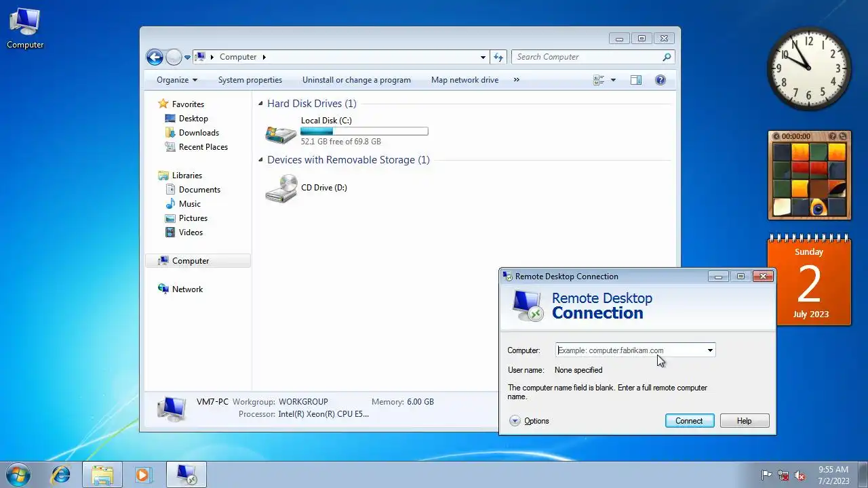Click the Show desktop strip
The height and width of the screenshot is (488, 868).
(863, 474)
